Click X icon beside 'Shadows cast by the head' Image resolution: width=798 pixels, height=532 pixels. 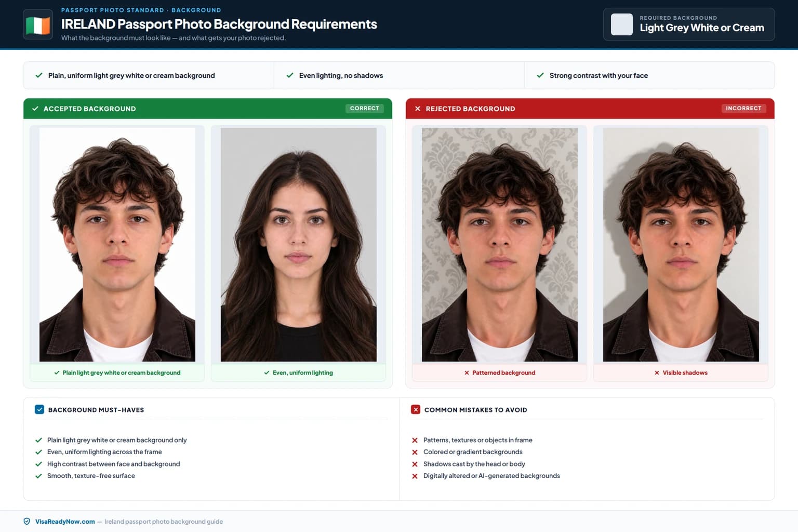[415, 464]
